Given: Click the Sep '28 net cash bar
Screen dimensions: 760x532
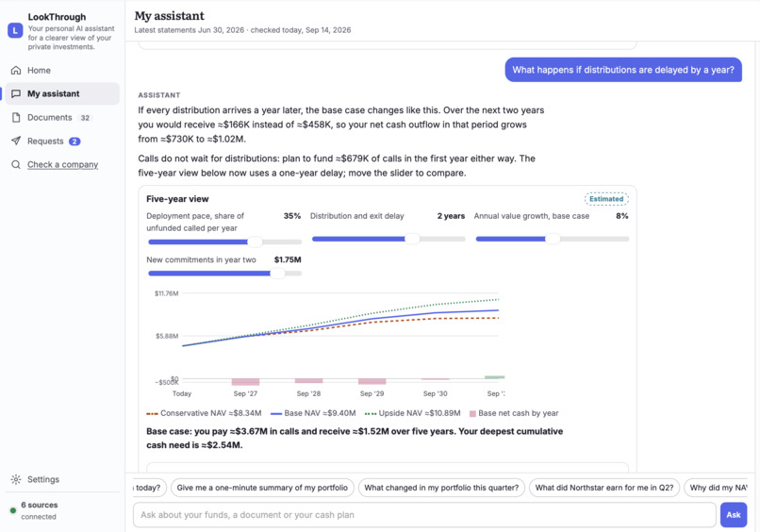Looking at the screenshot, I should (308, 381).
